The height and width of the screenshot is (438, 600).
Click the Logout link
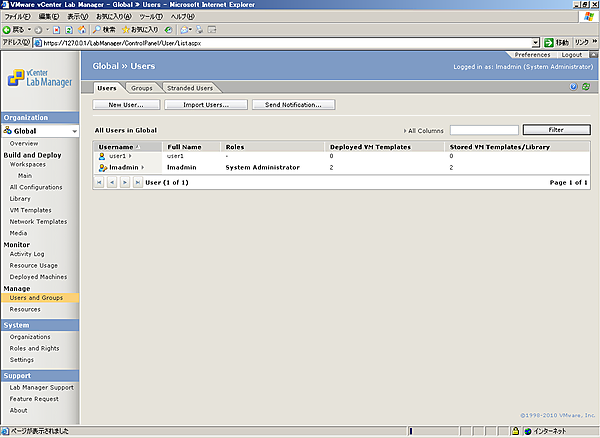coord(572,55)
